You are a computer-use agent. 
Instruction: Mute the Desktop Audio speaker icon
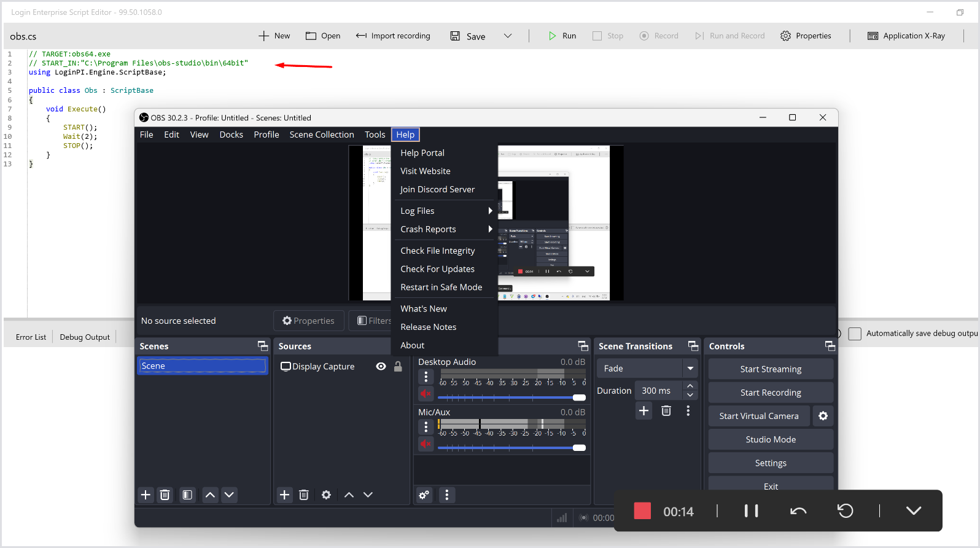point(426,393)
